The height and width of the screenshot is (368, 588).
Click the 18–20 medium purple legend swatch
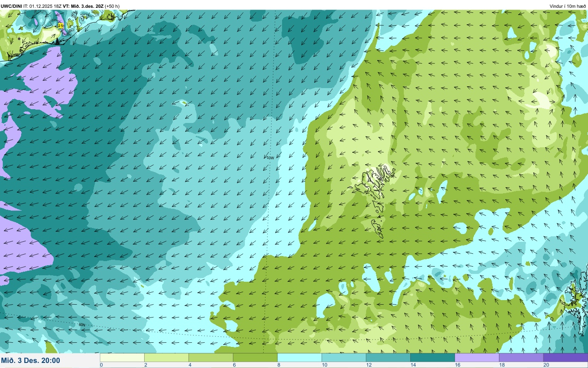tap(521, 357)
